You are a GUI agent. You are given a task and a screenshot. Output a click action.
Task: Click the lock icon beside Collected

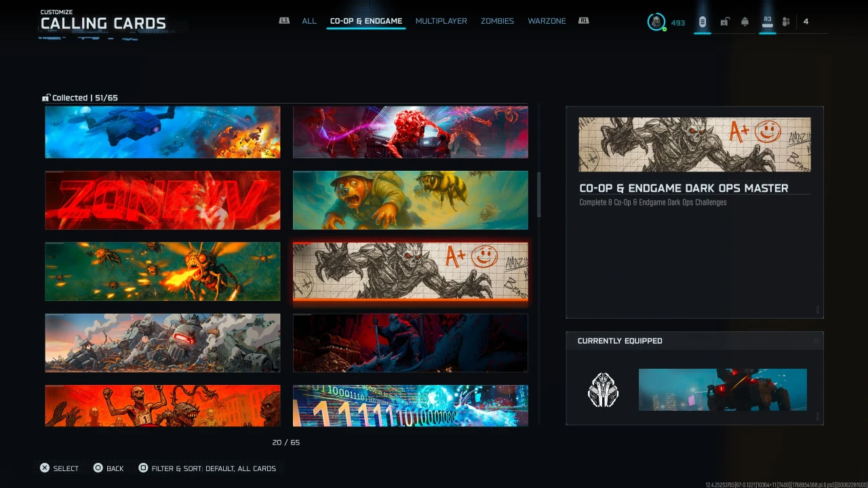click(46, 98)
